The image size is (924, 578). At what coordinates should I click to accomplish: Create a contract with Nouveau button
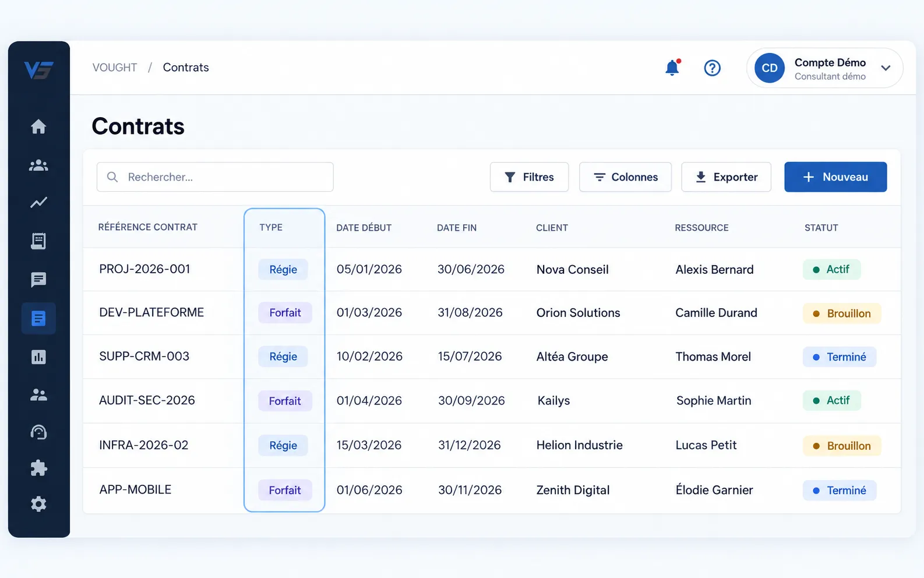(x=835, y=177)
